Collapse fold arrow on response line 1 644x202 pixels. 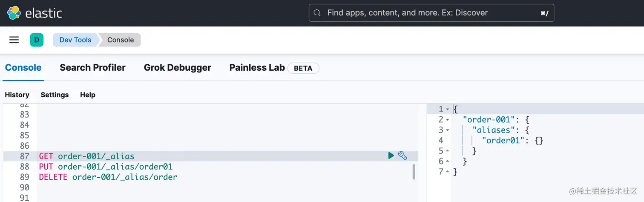coord(447,110)
